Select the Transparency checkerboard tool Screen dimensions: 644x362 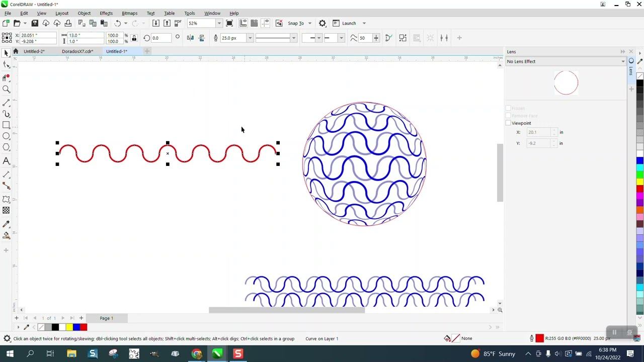coord(6,211)
